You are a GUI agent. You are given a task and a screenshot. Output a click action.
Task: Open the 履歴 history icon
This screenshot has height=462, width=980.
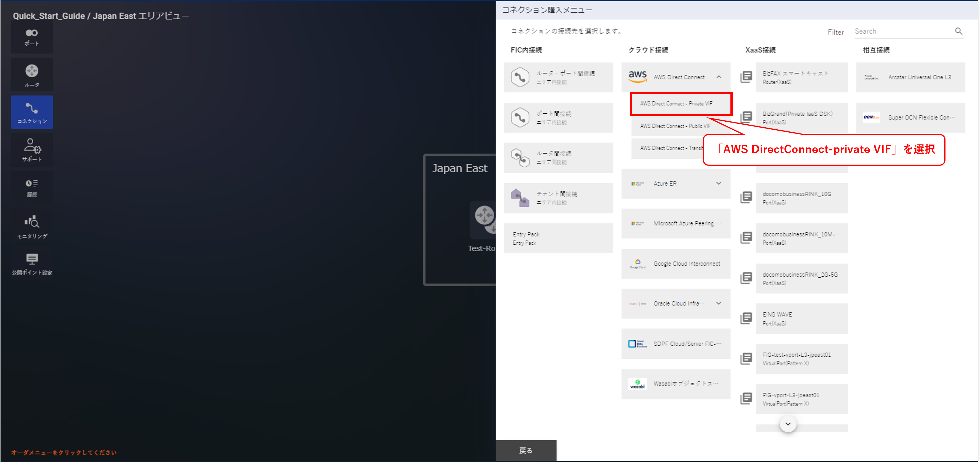pos(32,188)
